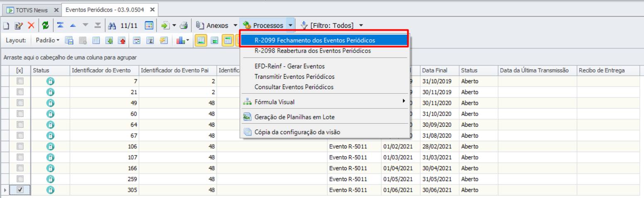Image resolution: width=644 pixels, height=198 pixels.
Task: Click Geração de Planilhas em Lote icon
Action: (x=247, y=117)
